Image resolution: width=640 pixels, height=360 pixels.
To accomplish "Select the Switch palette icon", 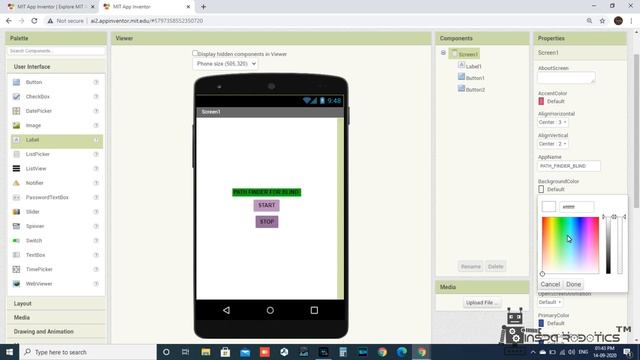I will (16, 241).
